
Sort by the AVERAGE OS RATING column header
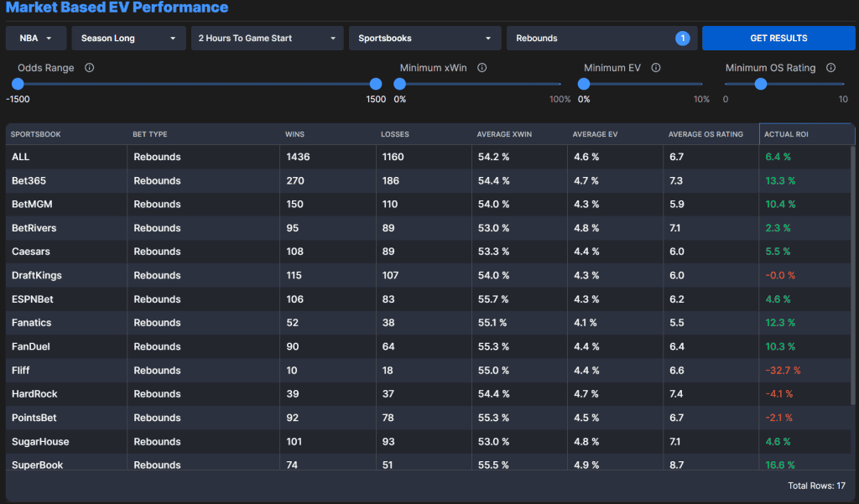point(711,134)
